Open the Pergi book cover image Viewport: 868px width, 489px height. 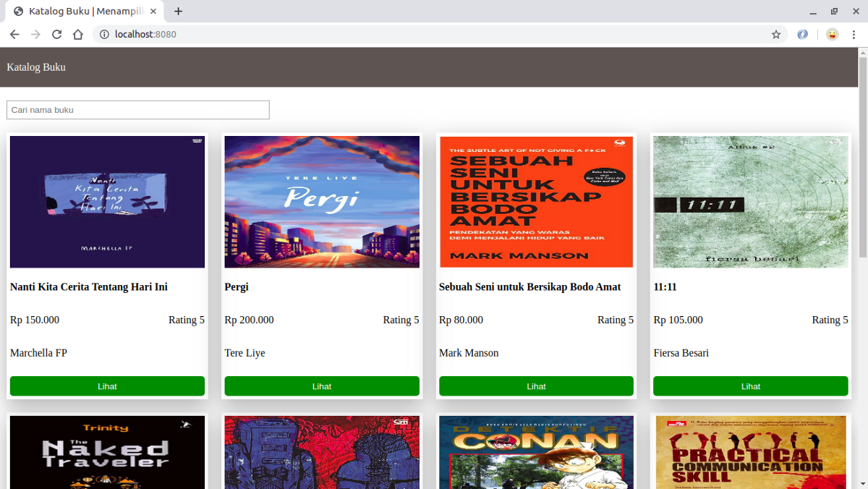click(322, 202)
